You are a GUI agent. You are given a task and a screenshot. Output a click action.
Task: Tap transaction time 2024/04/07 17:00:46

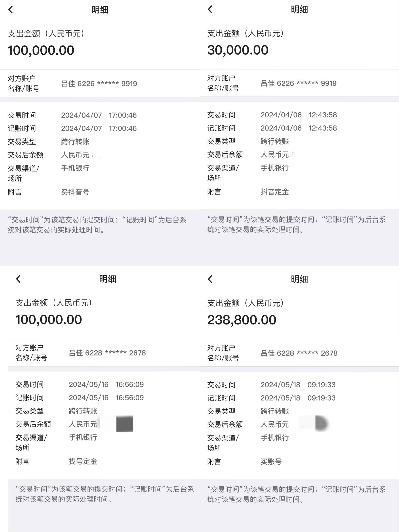tap(99, 115)
